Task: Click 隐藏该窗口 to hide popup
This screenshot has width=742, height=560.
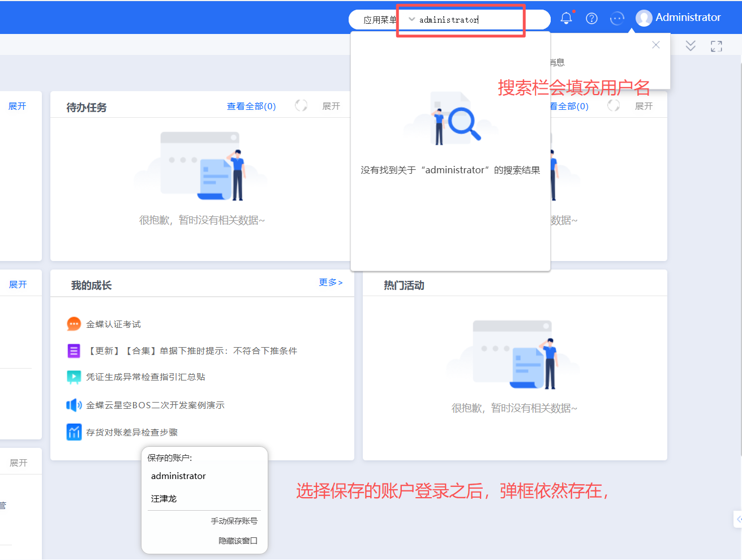Action: (238, 541)
